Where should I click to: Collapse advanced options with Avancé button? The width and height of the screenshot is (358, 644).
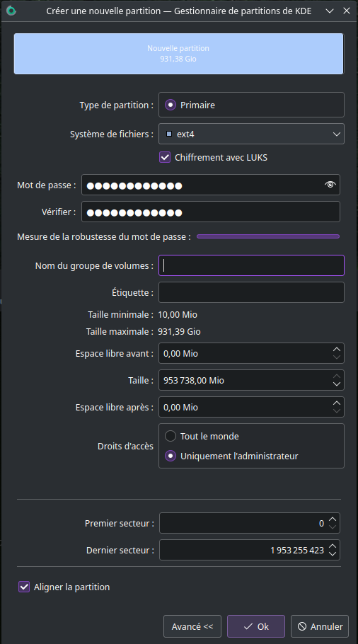tap(192, 626)
